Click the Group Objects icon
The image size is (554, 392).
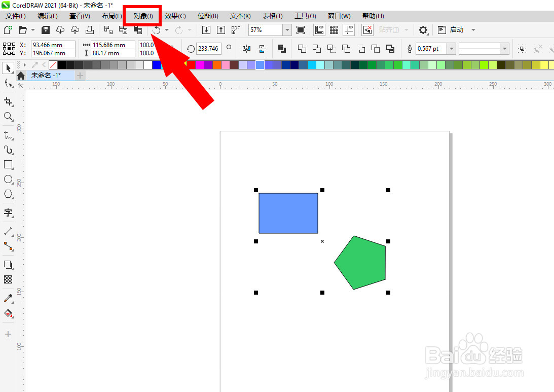(522, 48)
